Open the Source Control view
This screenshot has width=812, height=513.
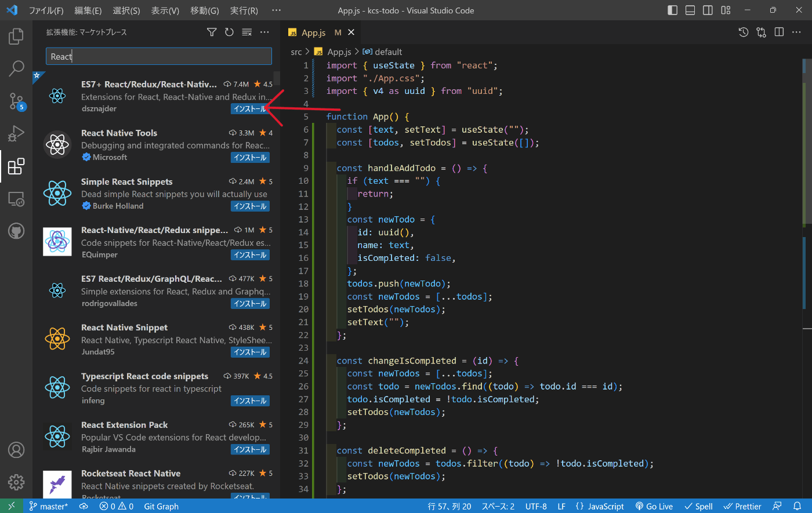click(x=16, y=101)
